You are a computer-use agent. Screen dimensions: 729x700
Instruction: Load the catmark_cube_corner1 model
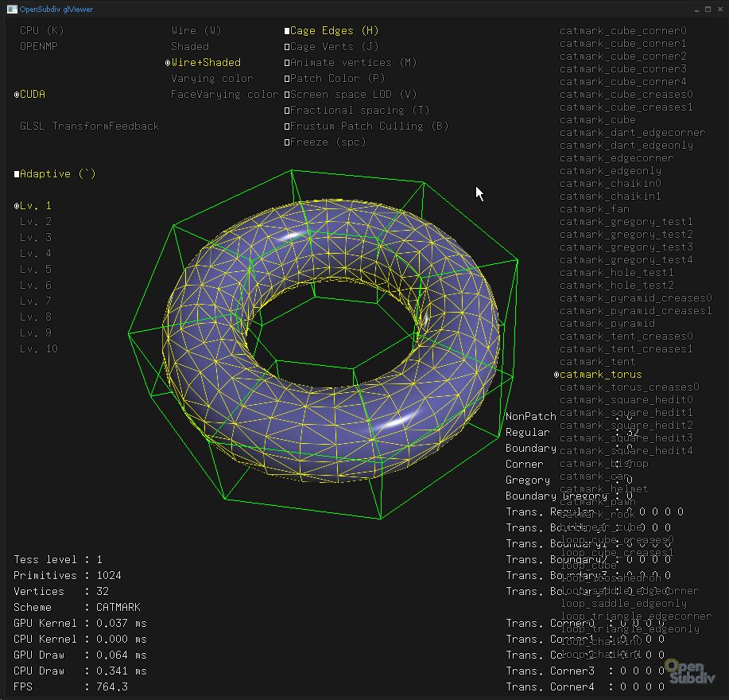pos(623,43)
